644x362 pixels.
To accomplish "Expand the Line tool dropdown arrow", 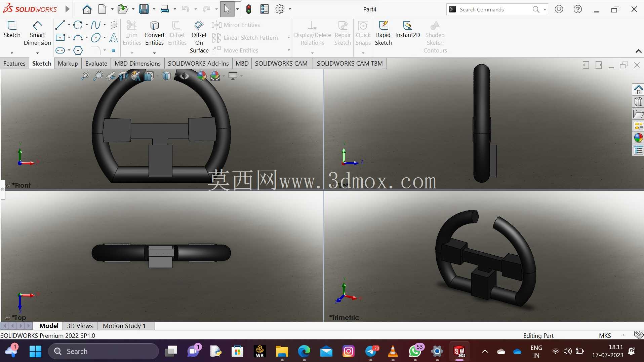I will click(69, 25).
